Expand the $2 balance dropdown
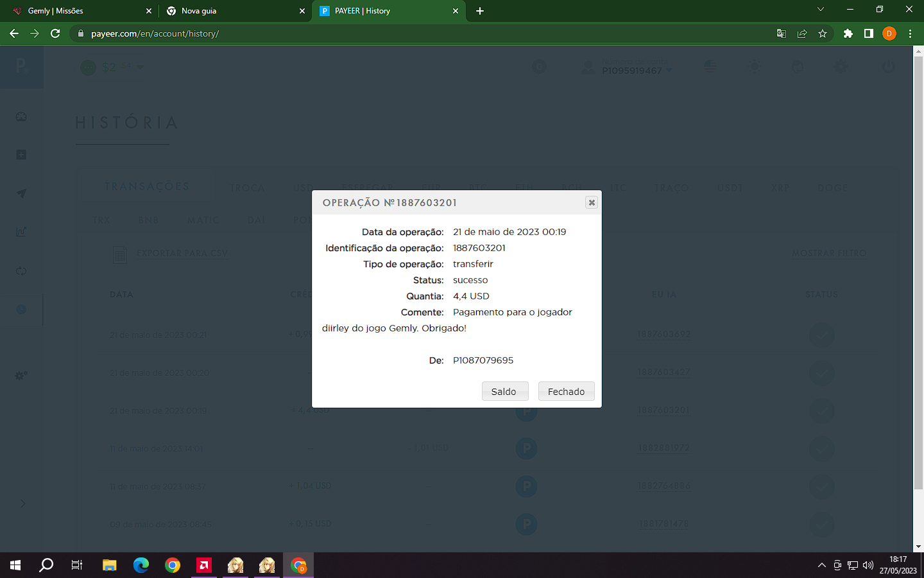The height and width of the screenshot is (578, 924). point(140,67)
